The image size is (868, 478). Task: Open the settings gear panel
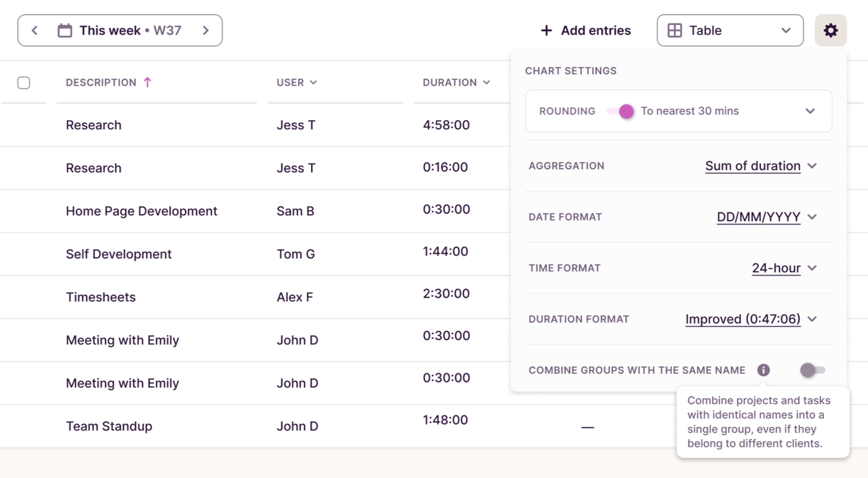point(830,30)
